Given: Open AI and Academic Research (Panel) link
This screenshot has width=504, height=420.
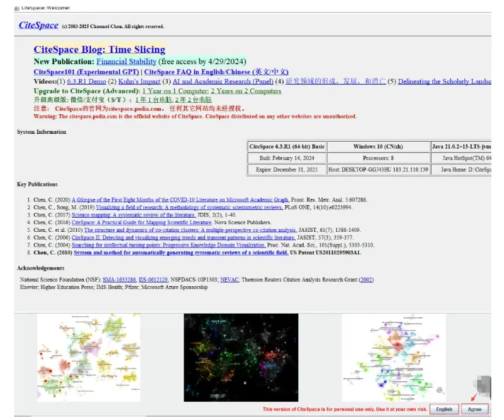Looking at the screenshot, I should click(x=223, y=82).
